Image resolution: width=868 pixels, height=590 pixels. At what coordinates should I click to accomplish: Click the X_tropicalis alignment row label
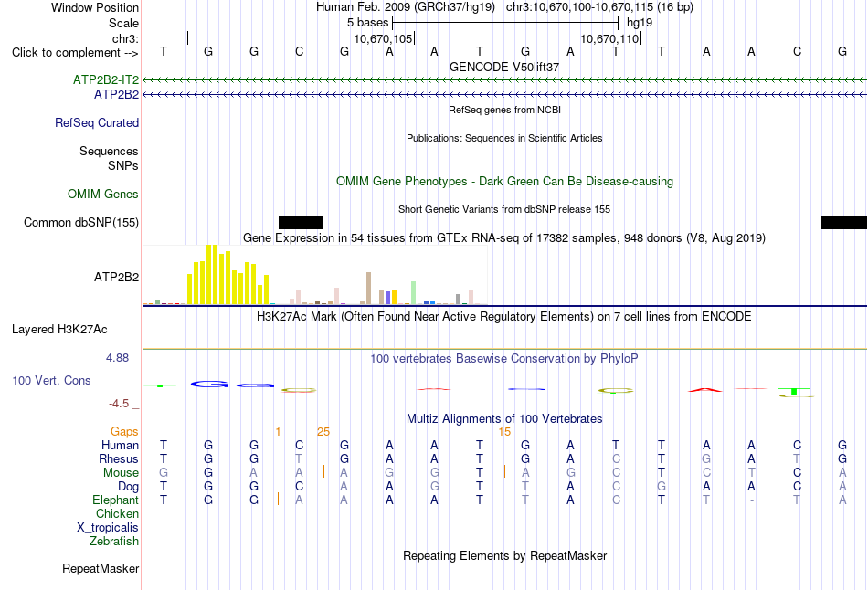pos(108,528)
